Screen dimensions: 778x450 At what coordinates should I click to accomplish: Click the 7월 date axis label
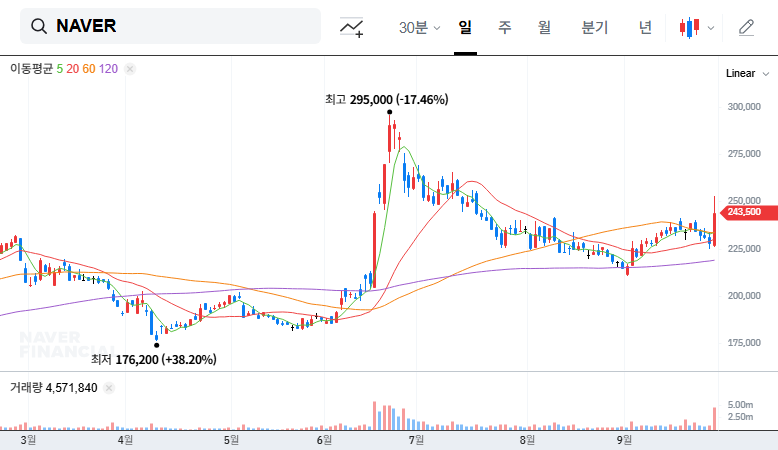pyautogui.click(x=416, y=440)
